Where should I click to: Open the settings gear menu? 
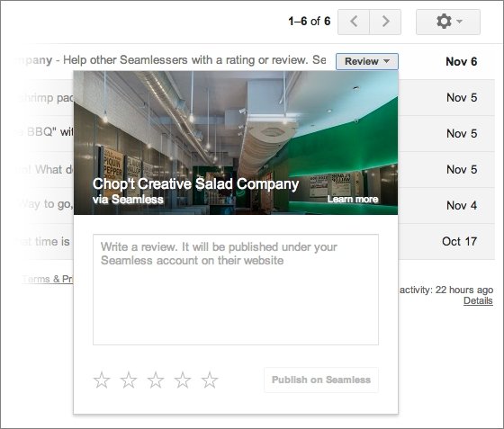point(448,22)
